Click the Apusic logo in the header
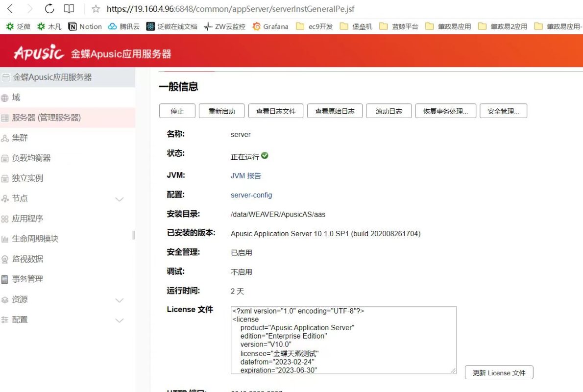This screenshot has height=392, width=583. (x=39, y=52)
